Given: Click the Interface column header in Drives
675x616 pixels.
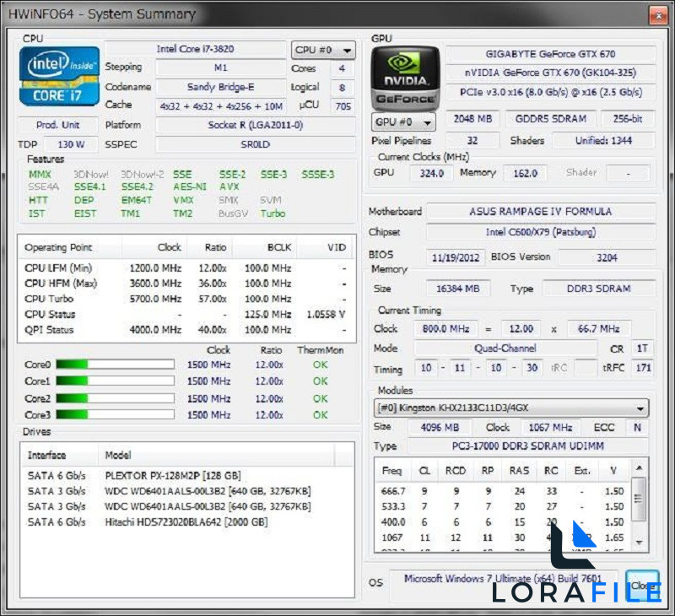Looking at the screenshot, I should (59, 456).
